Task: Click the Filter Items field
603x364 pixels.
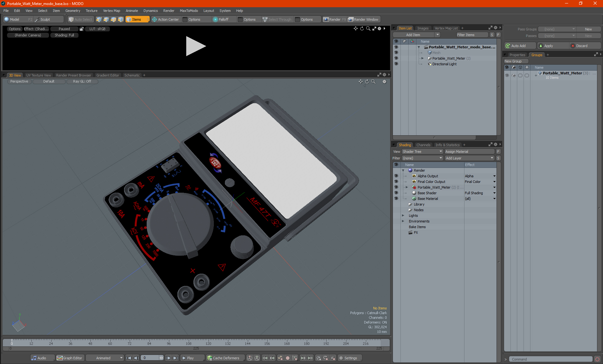Action: pyautogui.click(x=473, y=35)
